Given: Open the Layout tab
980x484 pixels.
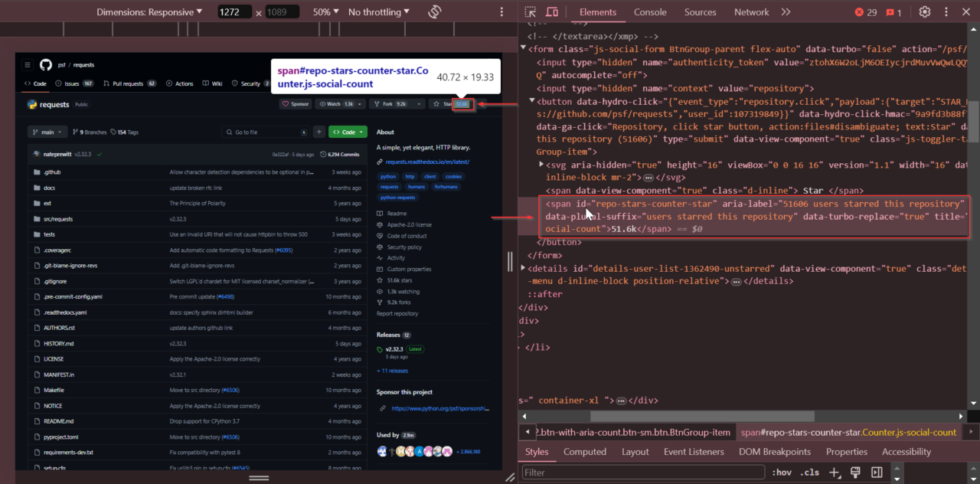Looking at the screenshot, I should pyautogui.click(x=635, y=452).
